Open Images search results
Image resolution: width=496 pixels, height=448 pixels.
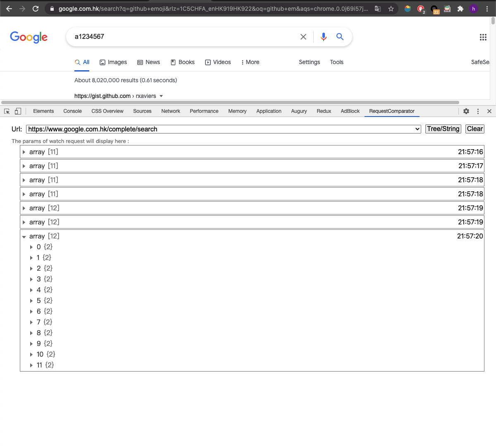pos(113,62)
